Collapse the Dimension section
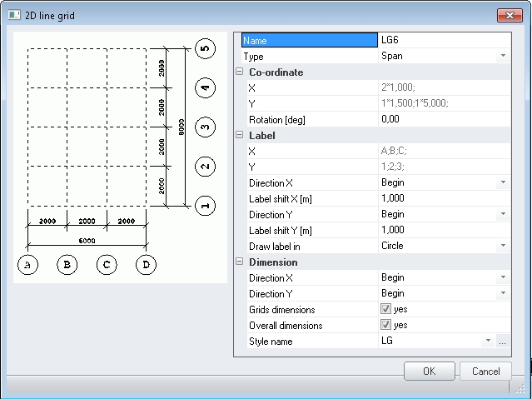 [240, 262]
